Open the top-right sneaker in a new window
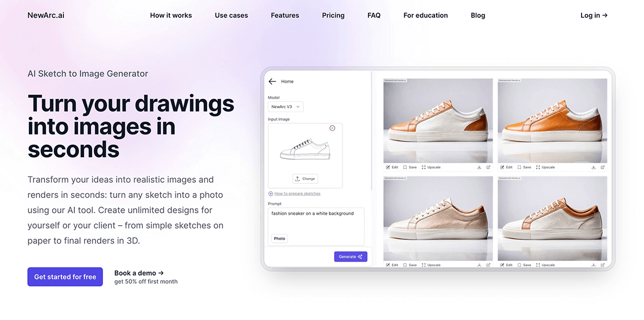Screen dimensions: 644x320 [x=603, y=167]
